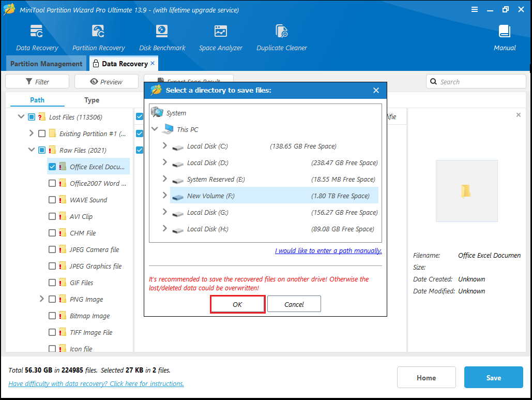Open the Manual book icon

(x=505, y=31)
